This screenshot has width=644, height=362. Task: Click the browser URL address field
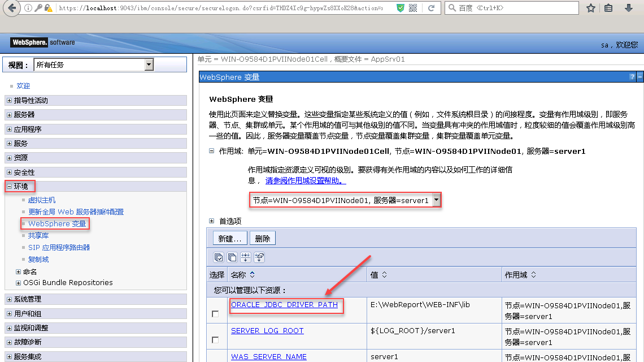pyautogui.click(x=222, y=8)
